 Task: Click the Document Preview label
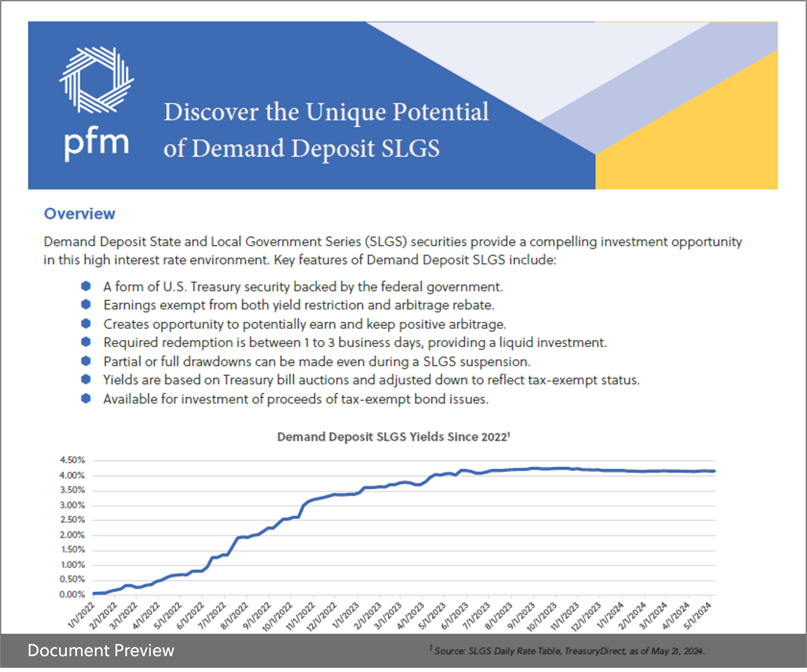(x=101, y=651)
